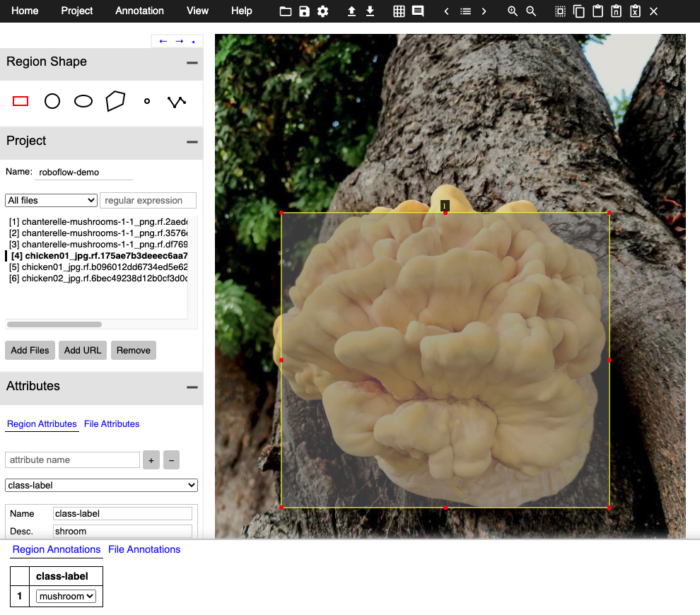This screenshot has height=615, width=700.
Task: Switch to the File Annotations tab
Action: [144, 549]
